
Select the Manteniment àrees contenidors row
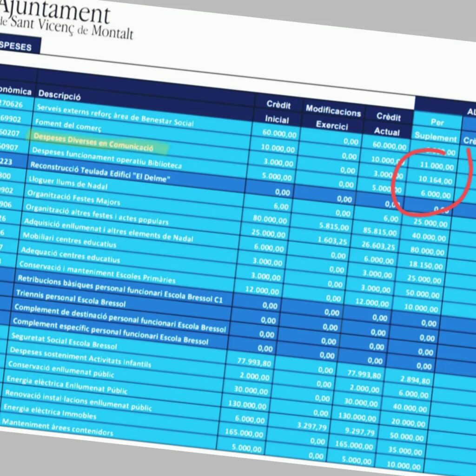(x=57, y=428)
